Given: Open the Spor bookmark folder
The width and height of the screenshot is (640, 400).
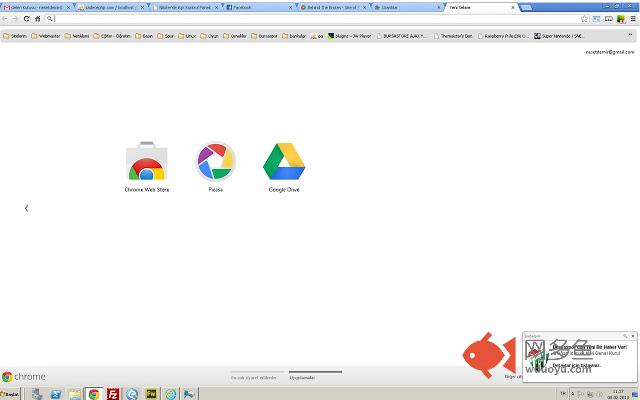Looking at the screenshot, I should (165, 36).
